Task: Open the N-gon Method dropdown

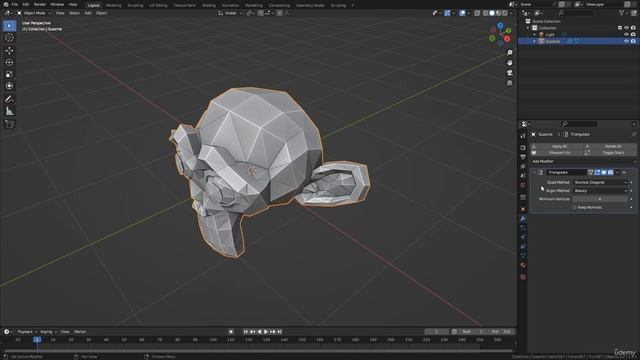Action: (x=600, y=191)
